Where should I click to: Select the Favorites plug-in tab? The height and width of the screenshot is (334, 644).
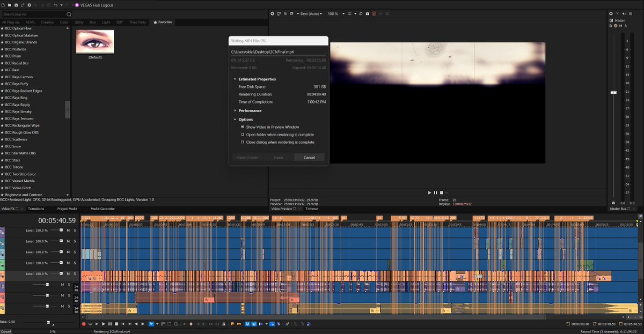coord(163,22)
